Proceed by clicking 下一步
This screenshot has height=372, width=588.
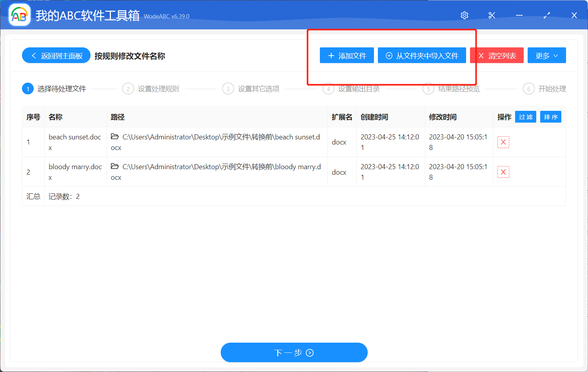point(294,352)
